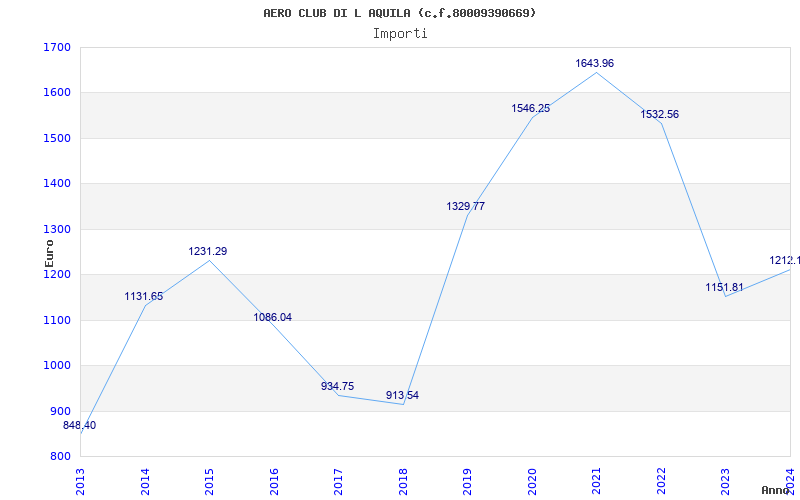The width and height of the screenshot is (800, 500).
Task: Click y-axis tick 1600
Action: pyautogui.click(x=57, y=93)
